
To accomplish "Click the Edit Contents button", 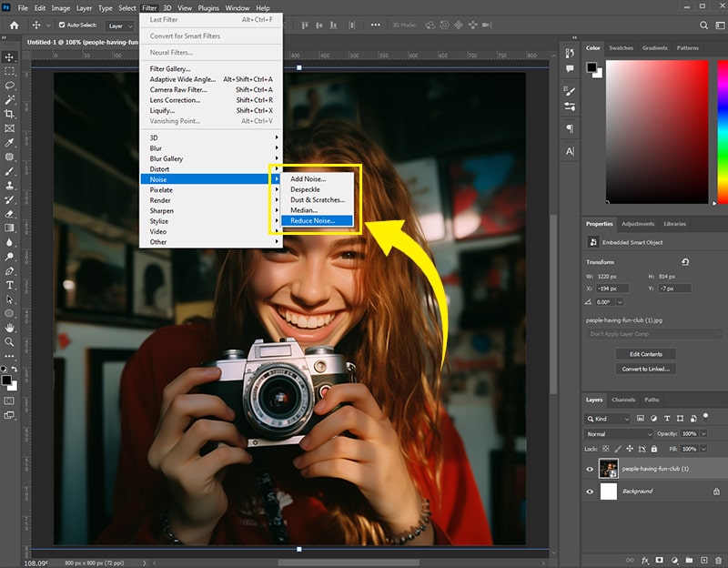I will (646, 354).
